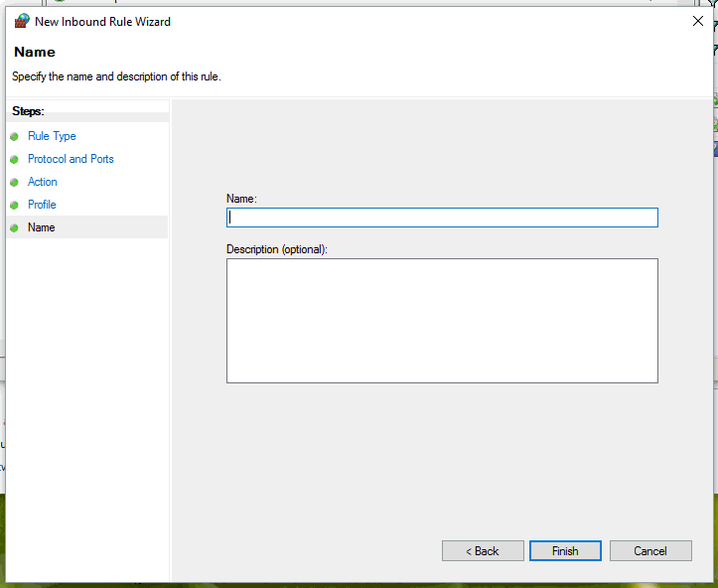Jump to the Action step
Screen dimensions: 718x588
point(42,182)
